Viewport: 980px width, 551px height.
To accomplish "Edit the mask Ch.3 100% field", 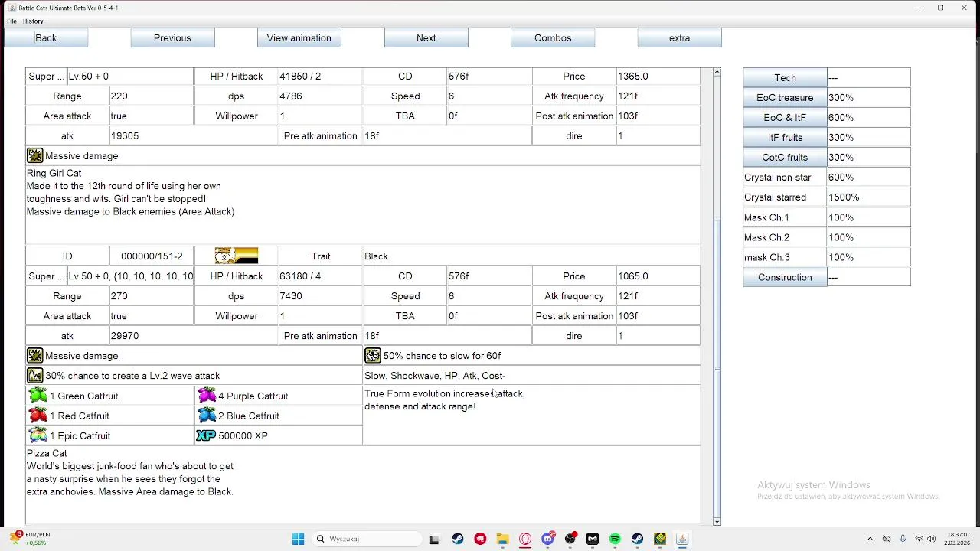I will pos(868,257).
